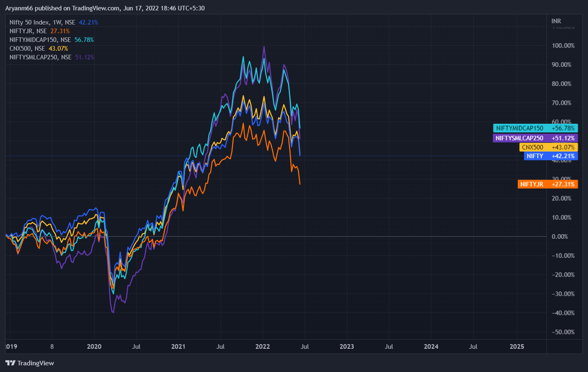Click the −30.00% axis label
Viewport: 588px width, 372px height.
(563, 294)
